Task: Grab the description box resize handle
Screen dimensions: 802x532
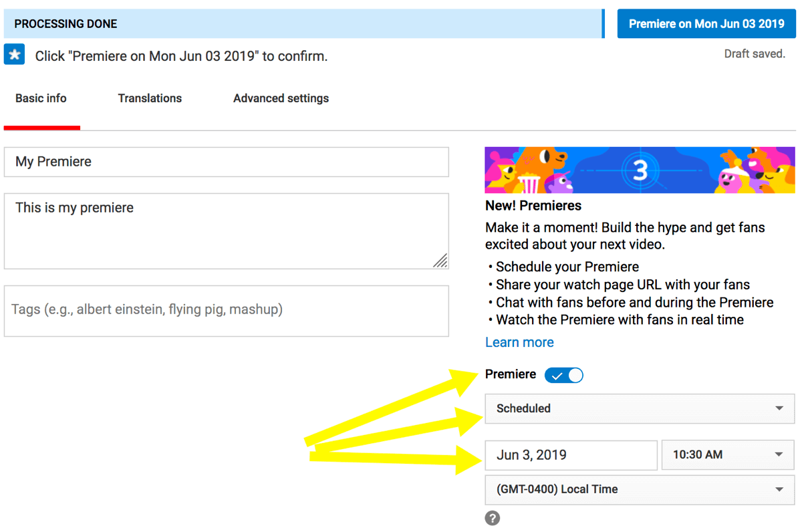Action: click(x=440, y=261)
